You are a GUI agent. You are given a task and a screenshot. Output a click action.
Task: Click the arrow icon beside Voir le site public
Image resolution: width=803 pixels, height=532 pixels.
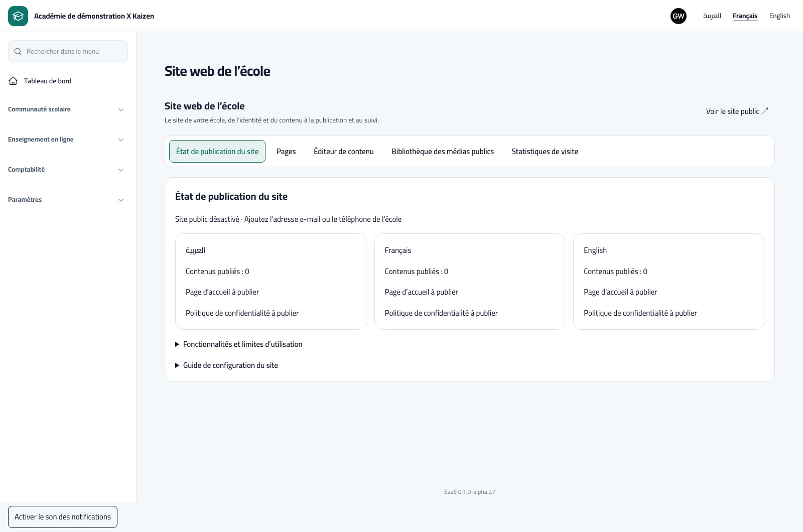click(x=765, y=111)
